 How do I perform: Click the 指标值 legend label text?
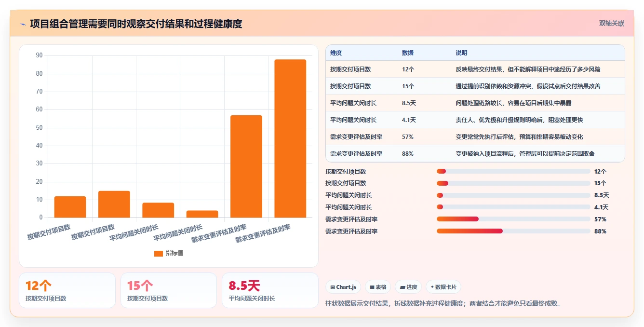pyautogui.click(x=174, y=253)
